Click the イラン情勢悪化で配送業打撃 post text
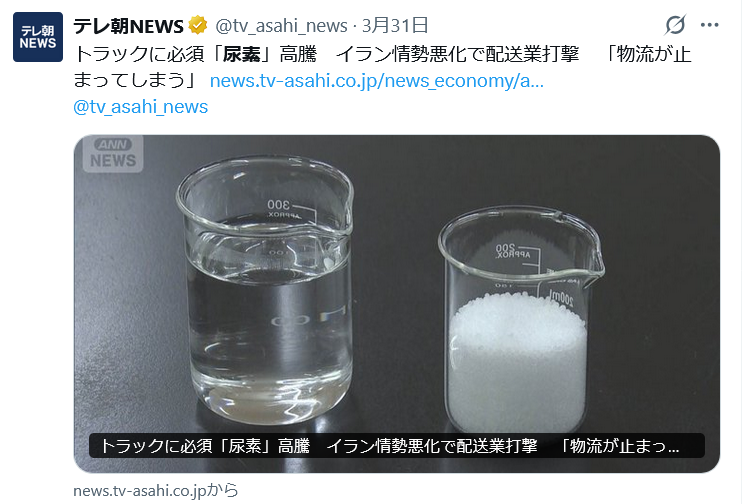 point(457,54)
